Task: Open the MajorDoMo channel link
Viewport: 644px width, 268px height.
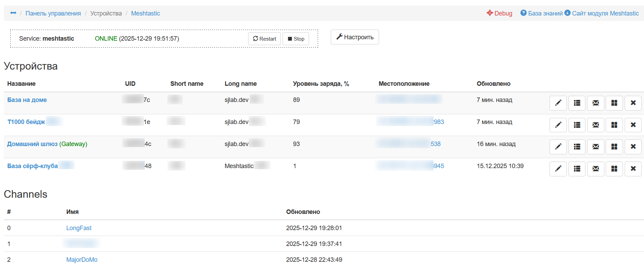Action: (82, 260)
